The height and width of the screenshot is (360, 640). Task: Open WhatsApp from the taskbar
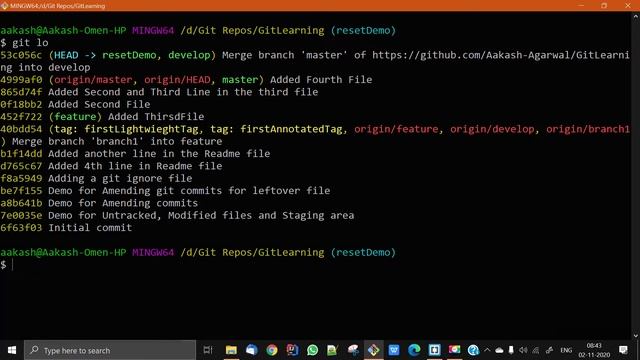312,350
